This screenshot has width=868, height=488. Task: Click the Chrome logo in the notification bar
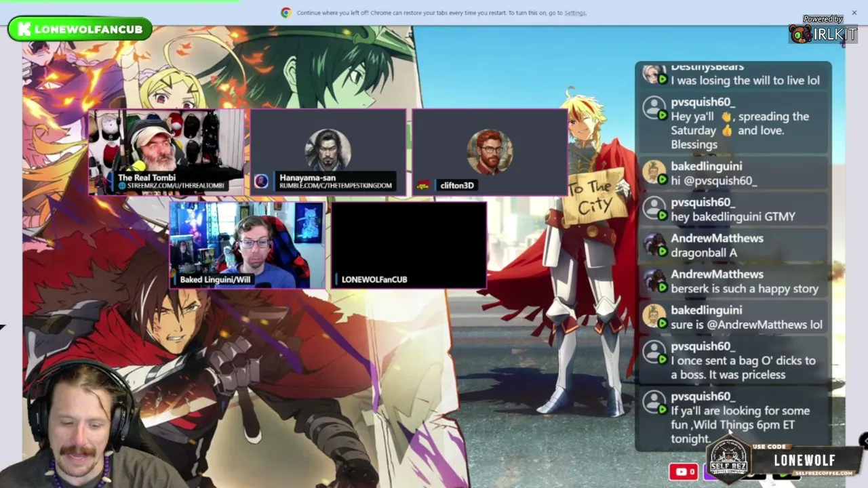click(286, 12)
